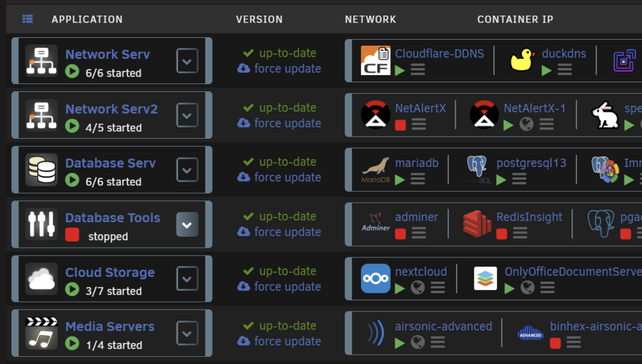Open the Cloudflare-DDNS menu lines icon
Image resolution: width=642 pixels, height=364 pixels.
[418, 69]
